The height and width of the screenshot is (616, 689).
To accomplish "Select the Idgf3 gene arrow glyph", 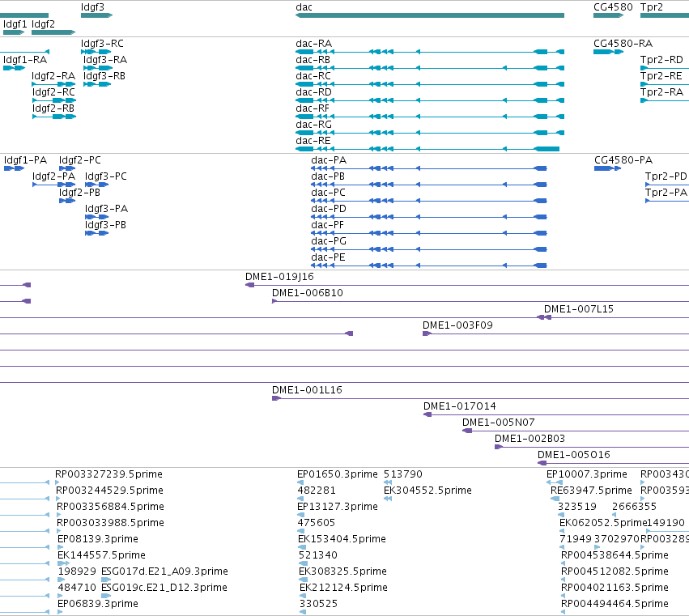I will click(x=96, y=15).
